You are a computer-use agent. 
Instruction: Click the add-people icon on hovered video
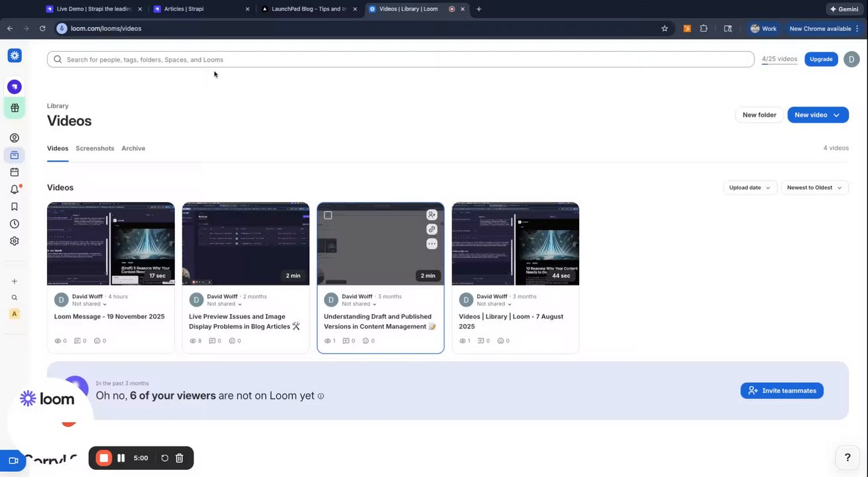pos(432,215)
